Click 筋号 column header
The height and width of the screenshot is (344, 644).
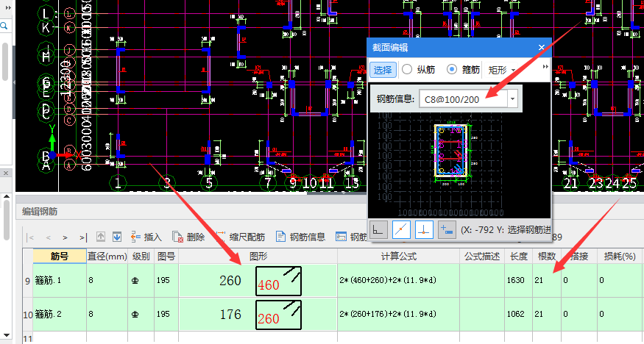coord(60,257)
